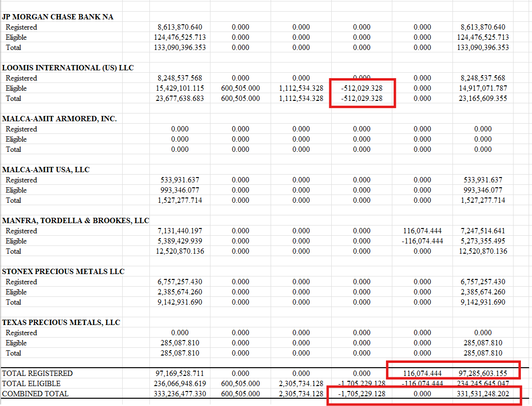Viewport: 532px width, 406px height.
Task: Click Manfra Eligible closing value 5,273,355.495
Action: [x=483, y=241]
